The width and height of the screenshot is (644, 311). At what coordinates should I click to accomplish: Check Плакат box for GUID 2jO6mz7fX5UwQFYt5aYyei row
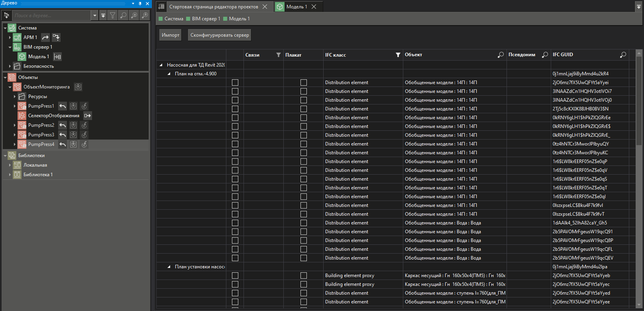(x=304, y=83)
